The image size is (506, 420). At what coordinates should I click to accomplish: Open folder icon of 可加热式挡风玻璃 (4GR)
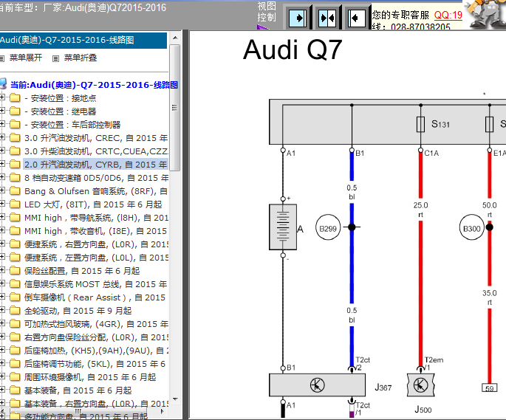coord(15,323)
